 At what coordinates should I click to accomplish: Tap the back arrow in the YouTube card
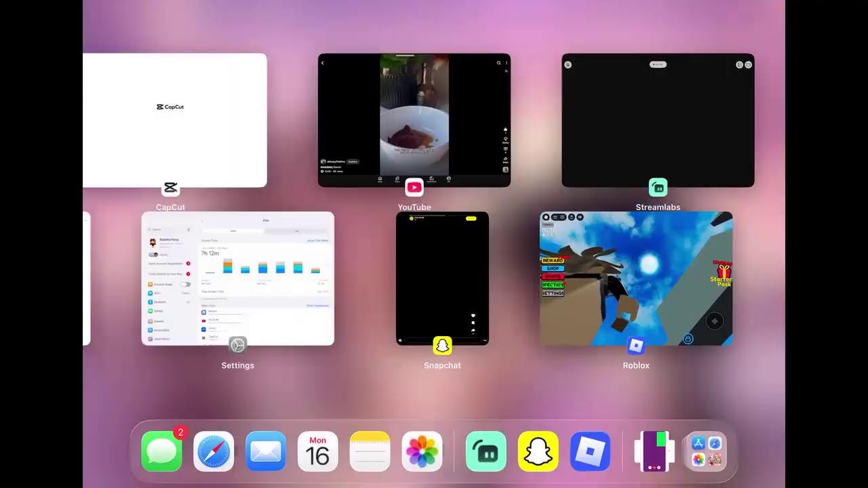tap(323, 63)
